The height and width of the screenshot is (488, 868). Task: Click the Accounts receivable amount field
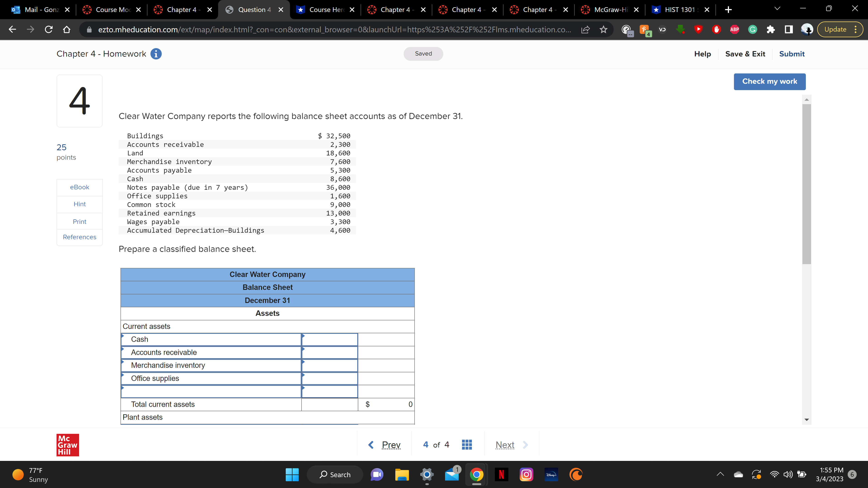[329, 353]
